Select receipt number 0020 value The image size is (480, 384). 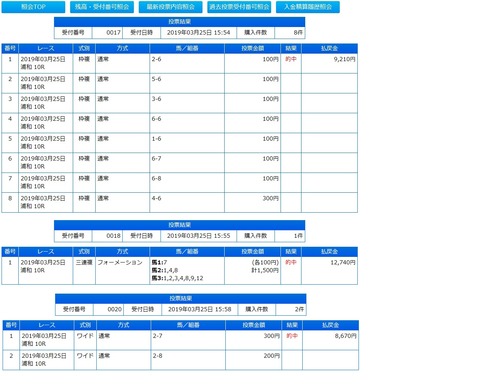coord(115,309)
